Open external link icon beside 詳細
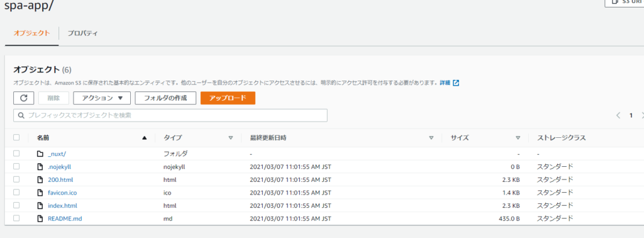The height and width of the screenshot is (238, 644). tap(456, 82)
